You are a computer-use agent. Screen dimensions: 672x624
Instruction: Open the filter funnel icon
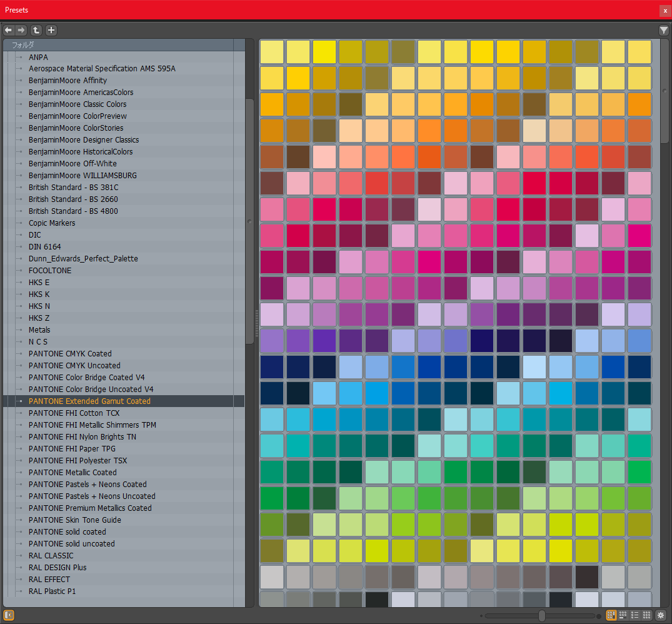[663, 30]
